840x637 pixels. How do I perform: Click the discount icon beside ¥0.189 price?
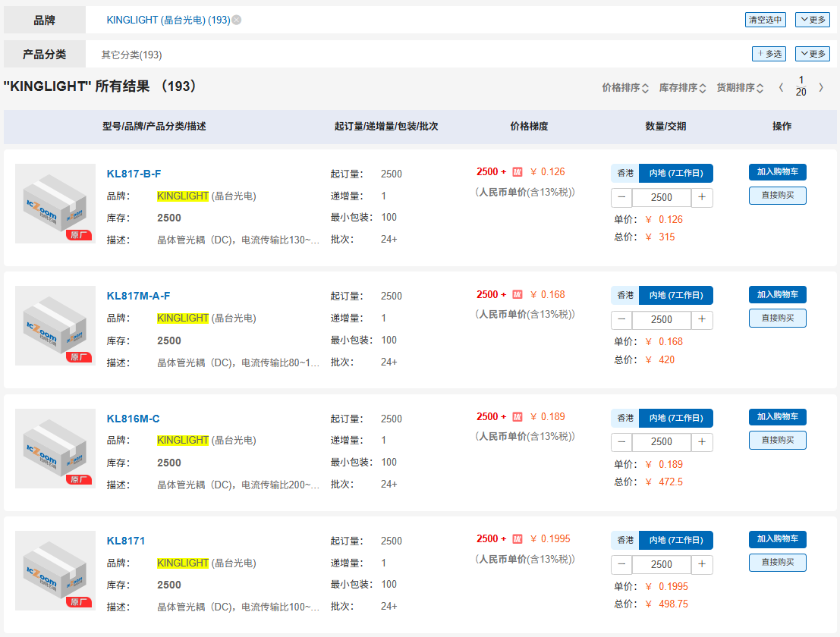tap(517, 416)
